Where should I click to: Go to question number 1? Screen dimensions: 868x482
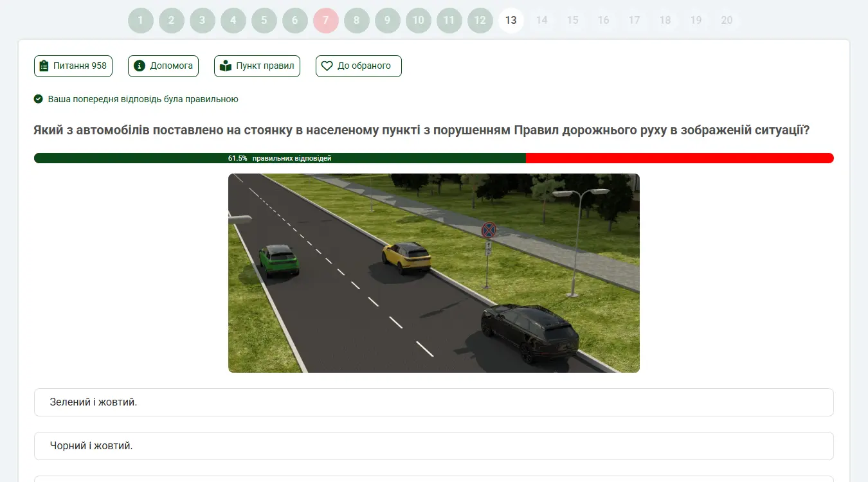[x=141, y=20]
